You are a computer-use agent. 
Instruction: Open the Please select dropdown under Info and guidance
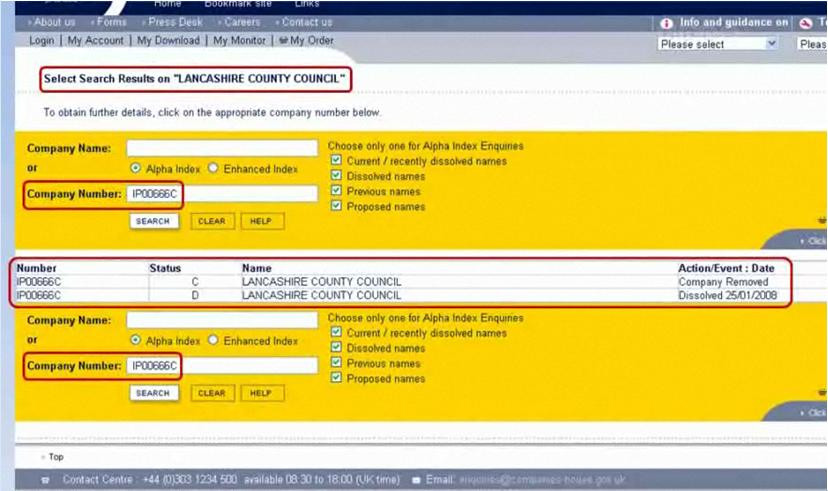(x=718, y=44)
